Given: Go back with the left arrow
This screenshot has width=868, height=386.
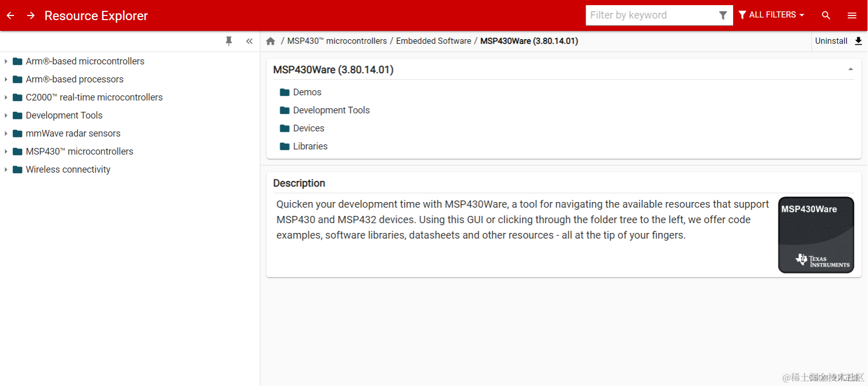Looking at the screenshot, I should pos(10,15).
